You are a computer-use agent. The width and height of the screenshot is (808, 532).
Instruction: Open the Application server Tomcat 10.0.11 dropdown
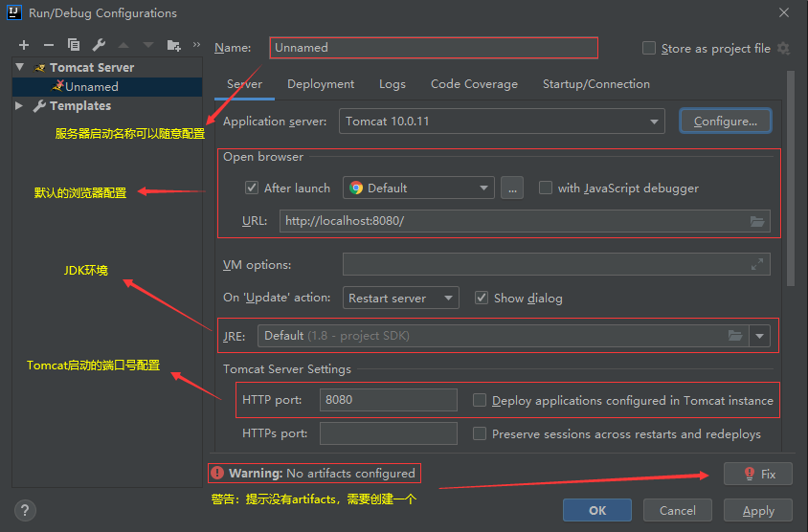[502, 121]
